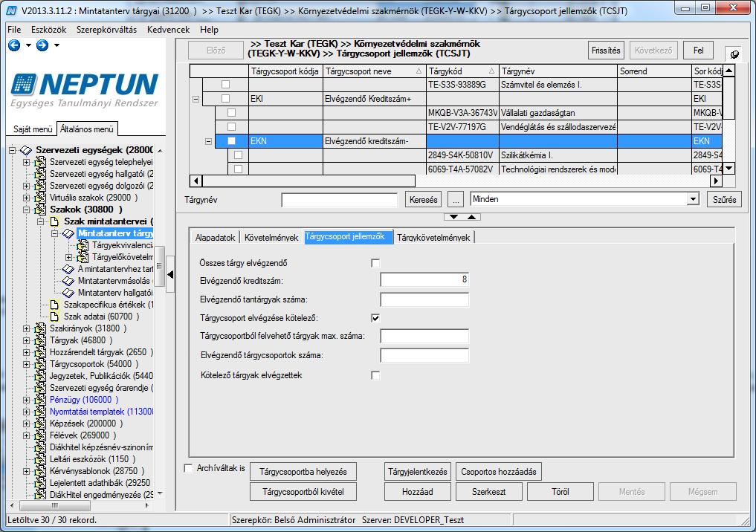Open the Minden filter dropdown

click(694, 199)
